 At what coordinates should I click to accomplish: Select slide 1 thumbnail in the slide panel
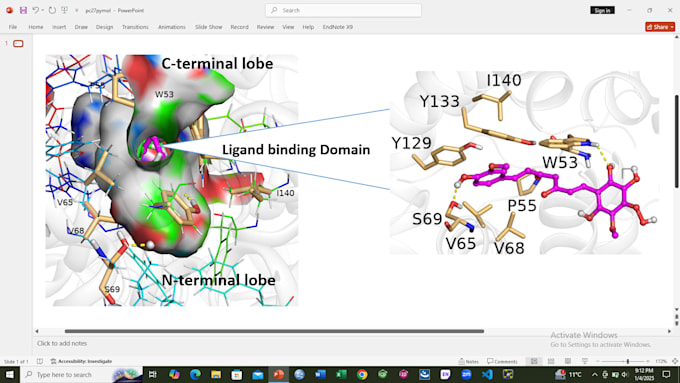(x=18, y=44)
